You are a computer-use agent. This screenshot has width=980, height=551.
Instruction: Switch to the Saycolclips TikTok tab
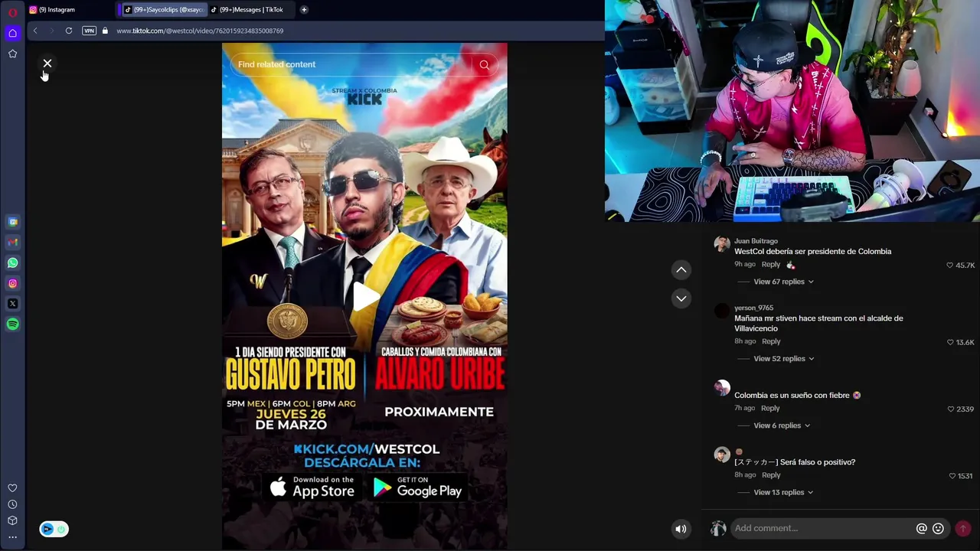point(164,10)
